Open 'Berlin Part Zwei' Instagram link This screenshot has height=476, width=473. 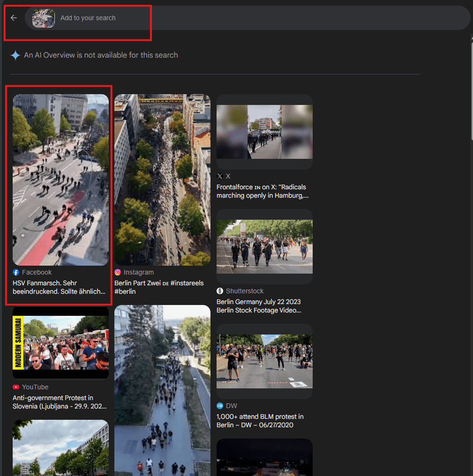coord(159,287)
